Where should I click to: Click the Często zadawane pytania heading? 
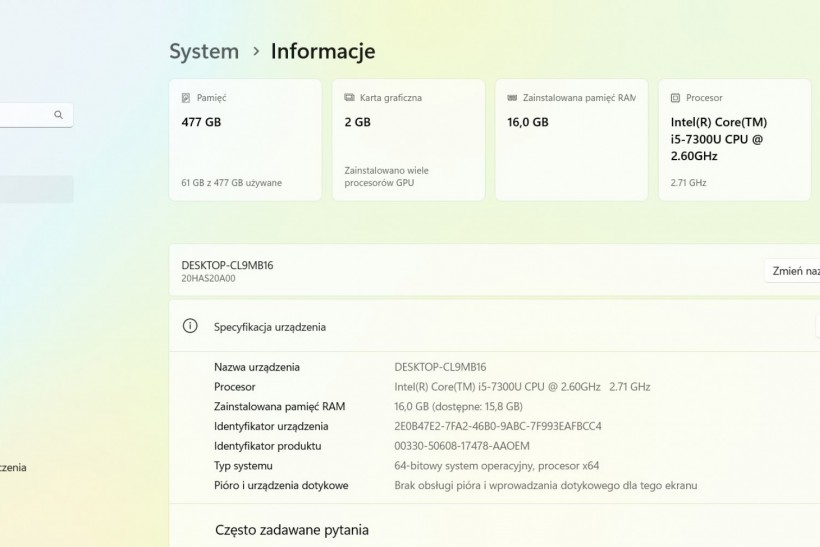click(x=292, y=530)
